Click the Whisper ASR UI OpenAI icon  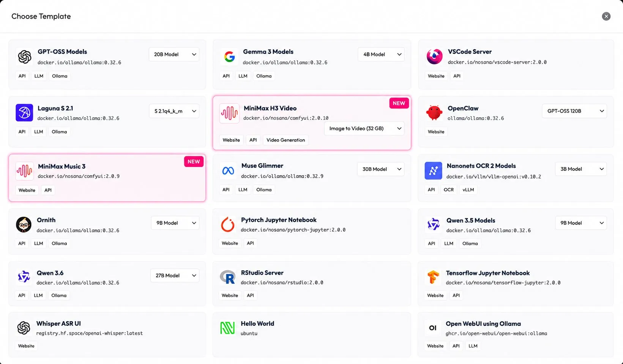[x=24, y=328]
